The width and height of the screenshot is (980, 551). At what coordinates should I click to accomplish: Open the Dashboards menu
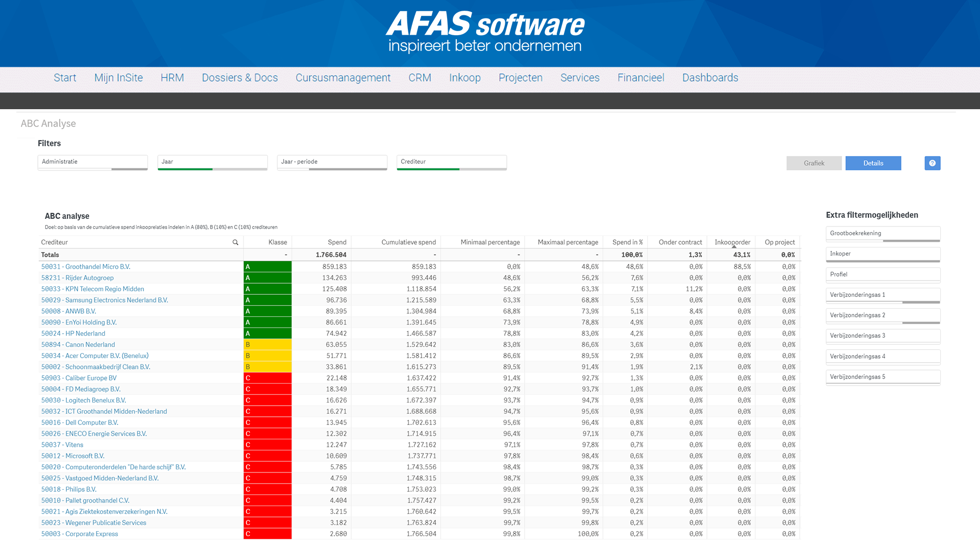click(x=710, y=78)
